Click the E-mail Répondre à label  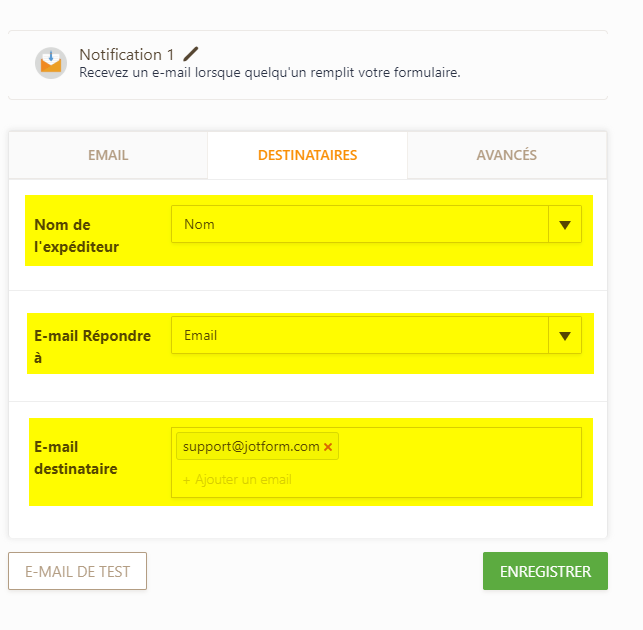pos(93,347)
